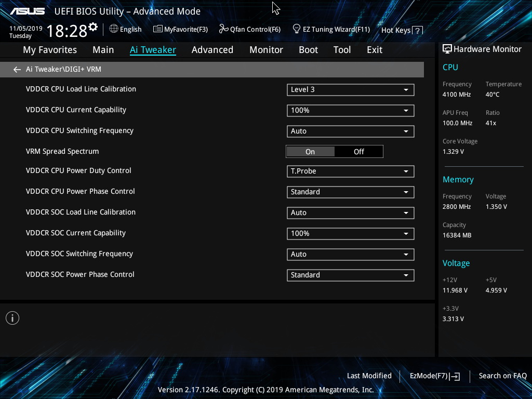The height and width of the screenshot is (399, 532).
Task: Click the EzMode exit arrow icon
Action: pyautogui.click(x=456, y=376)
